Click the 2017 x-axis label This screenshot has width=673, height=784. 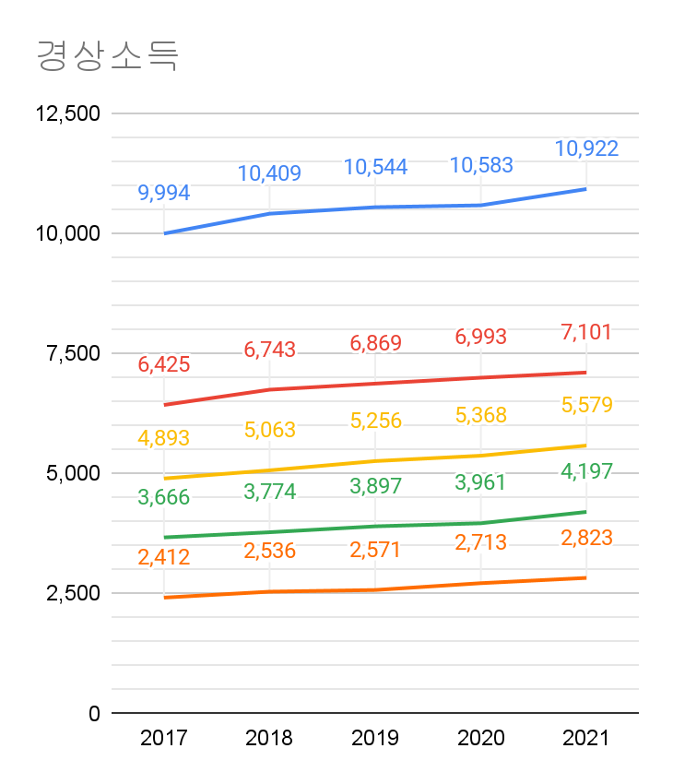coord(164,738)
